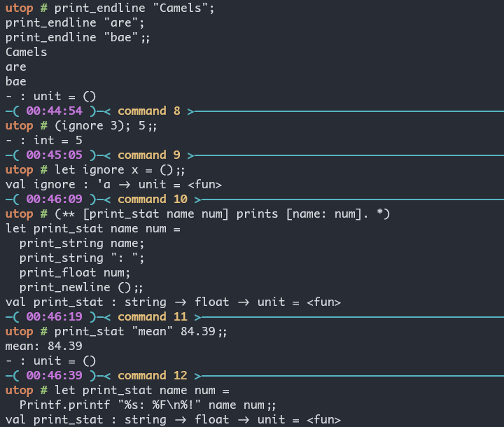
Task: Place cursor on "print_float num;" line
Action: 75,272
